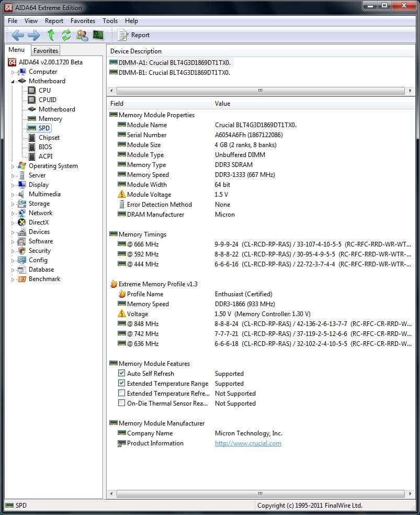Toggle the Auto Self Refresh checkbox
The image size is (420, 515).
[121, 373]
